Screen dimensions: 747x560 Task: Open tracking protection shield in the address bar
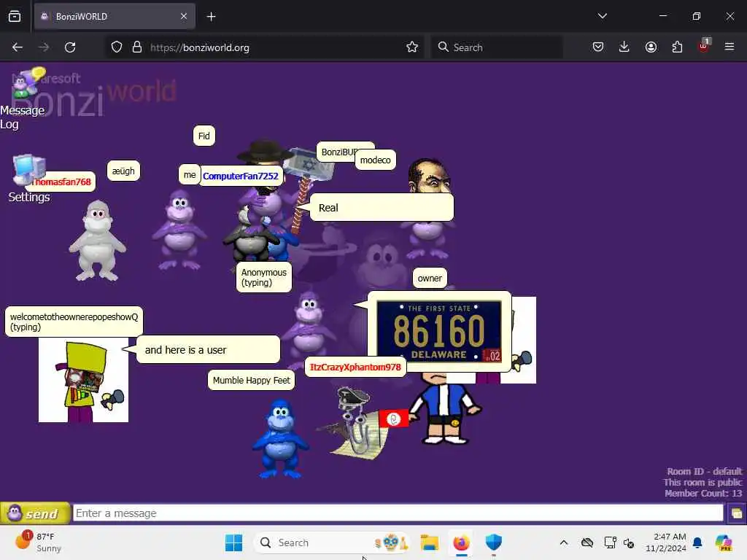tap(117, 47)
